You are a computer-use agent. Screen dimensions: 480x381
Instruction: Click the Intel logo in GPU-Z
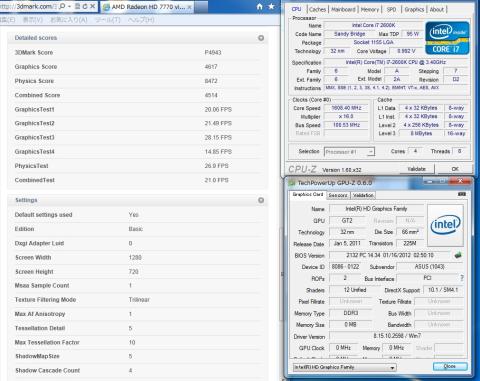tap(445, 225)
